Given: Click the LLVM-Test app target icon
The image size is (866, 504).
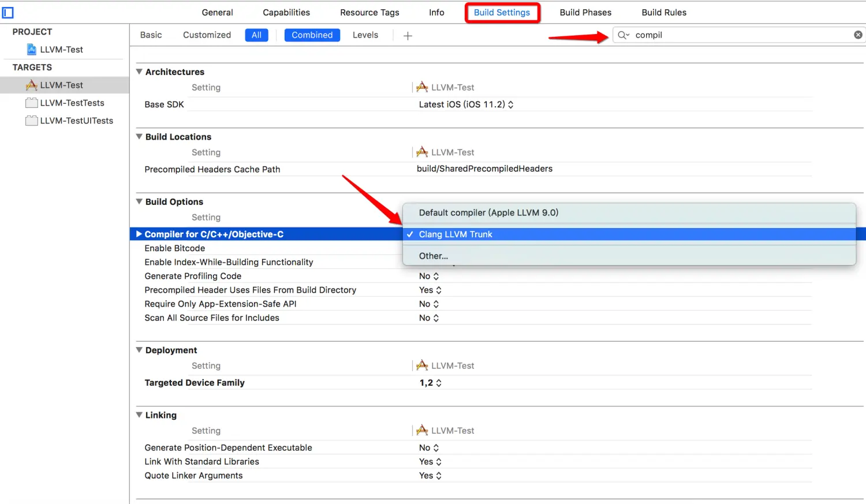Looking at the screenshot, I should click(32, 85).
